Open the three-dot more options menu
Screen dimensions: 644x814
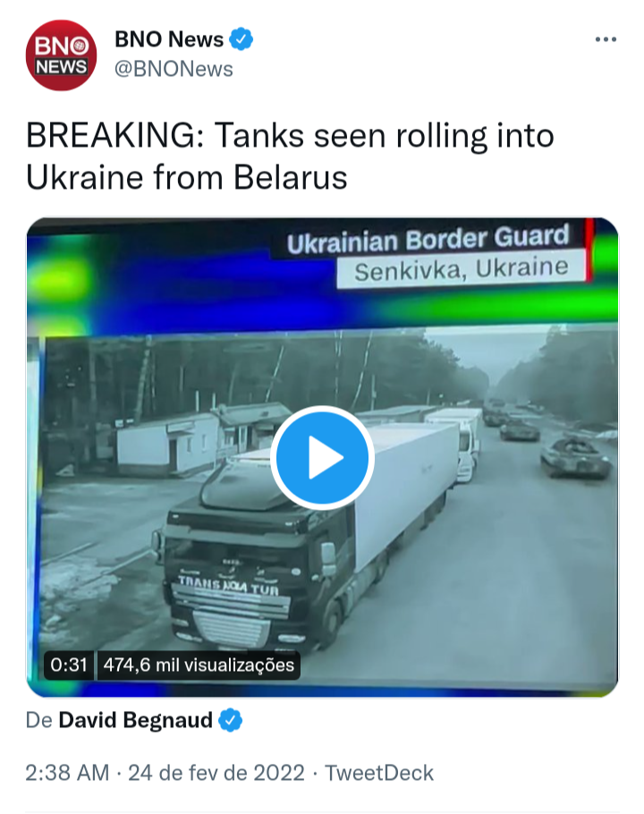(x=606, y=39)
